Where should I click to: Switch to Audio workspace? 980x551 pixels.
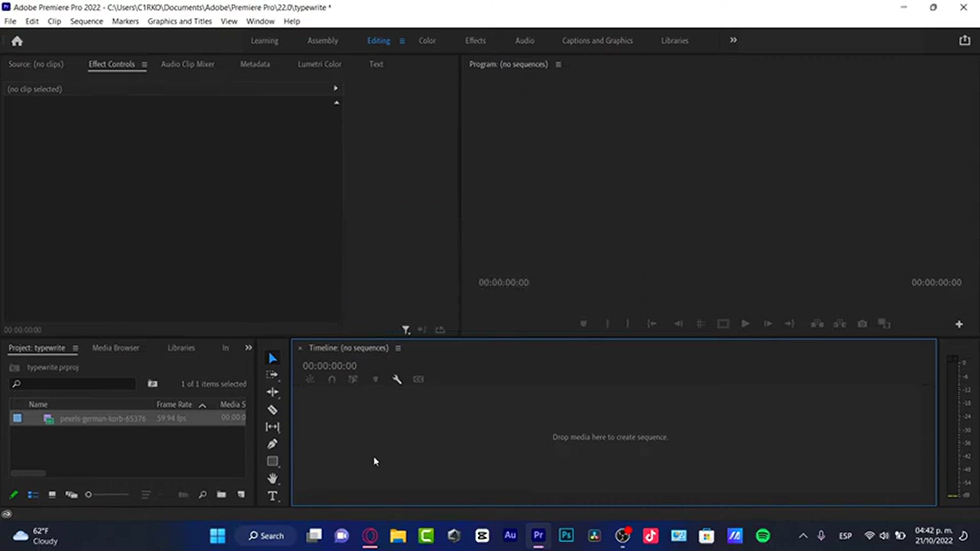[x=525, y=40]
